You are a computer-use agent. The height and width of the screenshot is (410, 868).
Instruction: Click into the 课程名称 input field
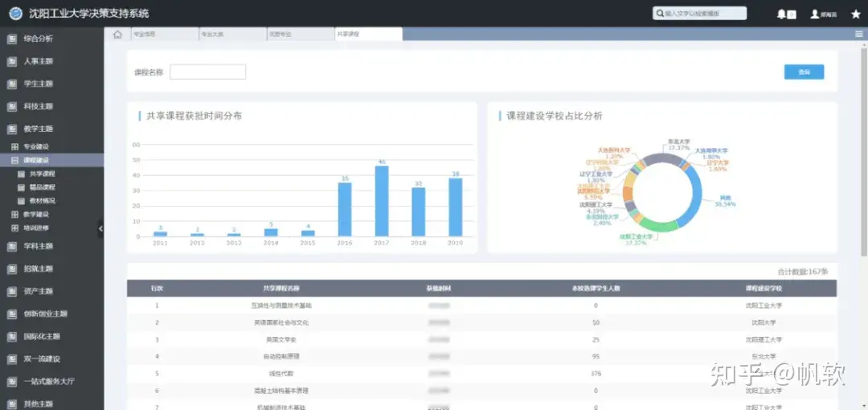[x=207, y=72]
